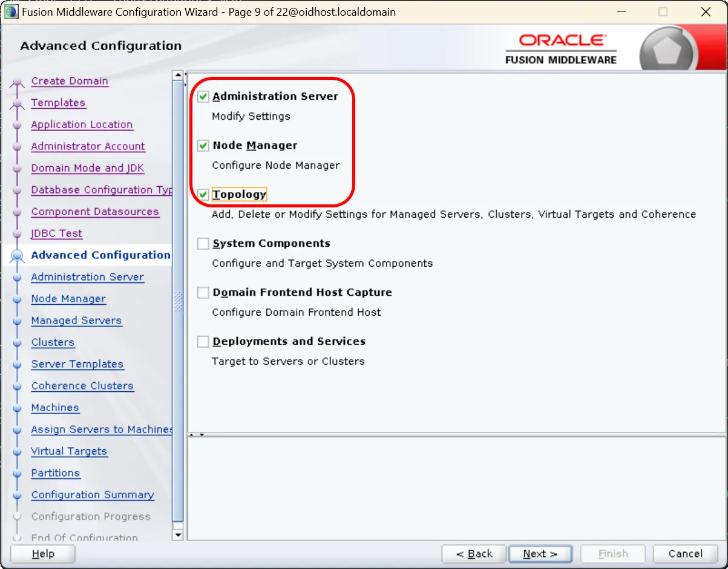Enable Domain Frontend Host Capture checkbox
Image resolution: width=728 pixels, height=569 pixels.
203,293
